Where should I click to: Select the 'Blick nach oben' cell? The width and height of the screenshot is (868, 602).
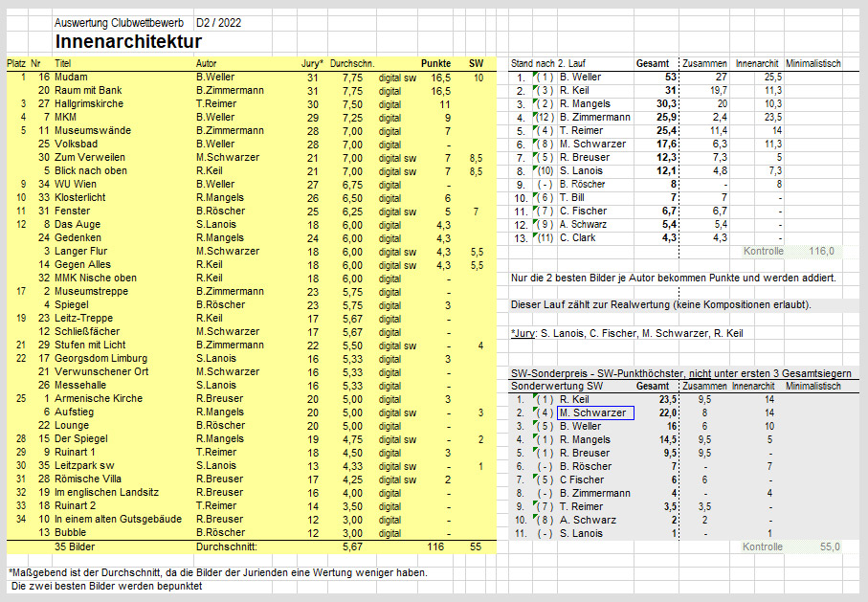[x=91, y=170]
